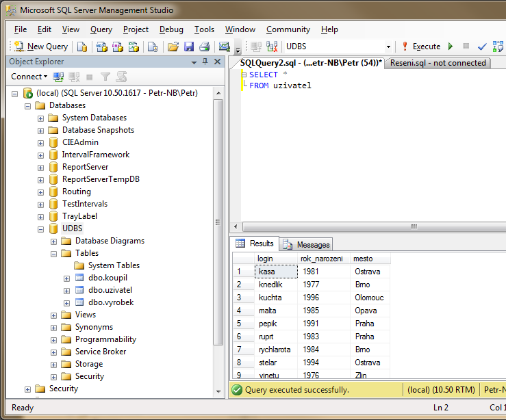Click the Print icon in the toolbar
The height and width of the screenshot is (420, 506).
205,47
